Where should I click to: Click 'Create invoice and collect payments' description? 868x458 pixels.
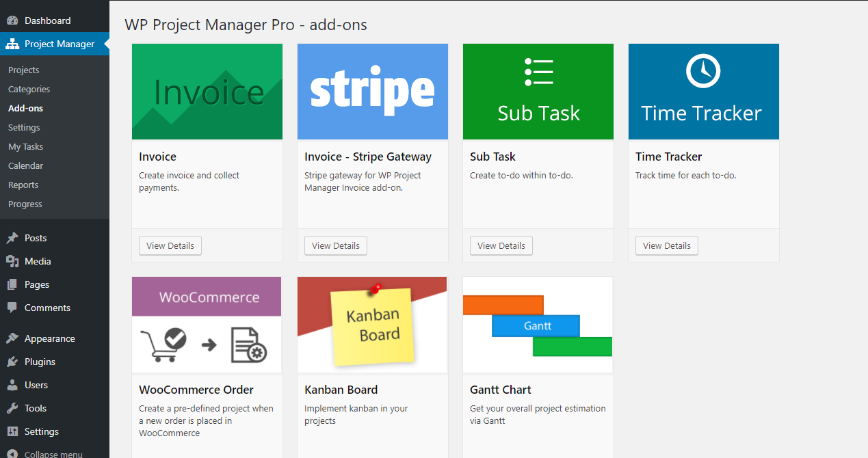pos(189,181)
